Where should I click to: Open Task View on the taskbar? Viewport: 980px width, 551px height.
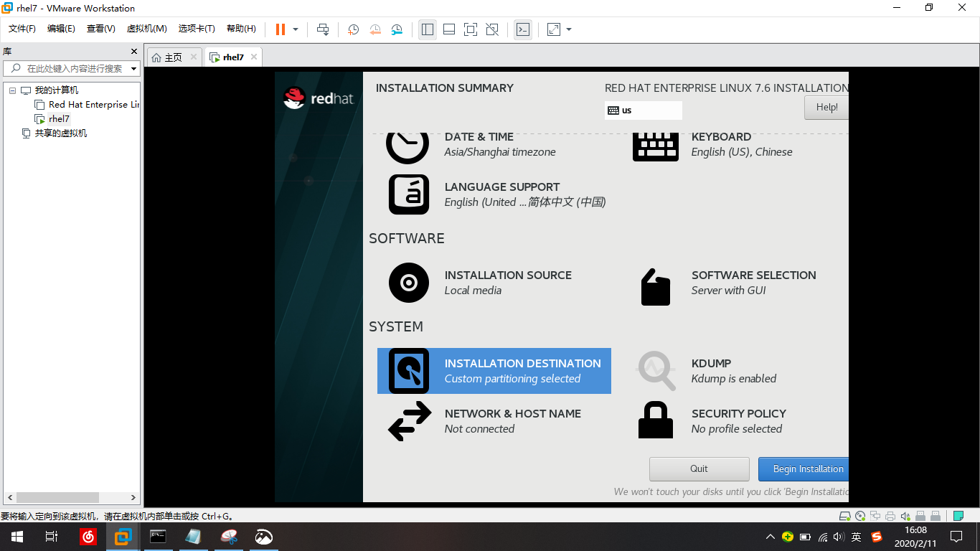[52, 537]
